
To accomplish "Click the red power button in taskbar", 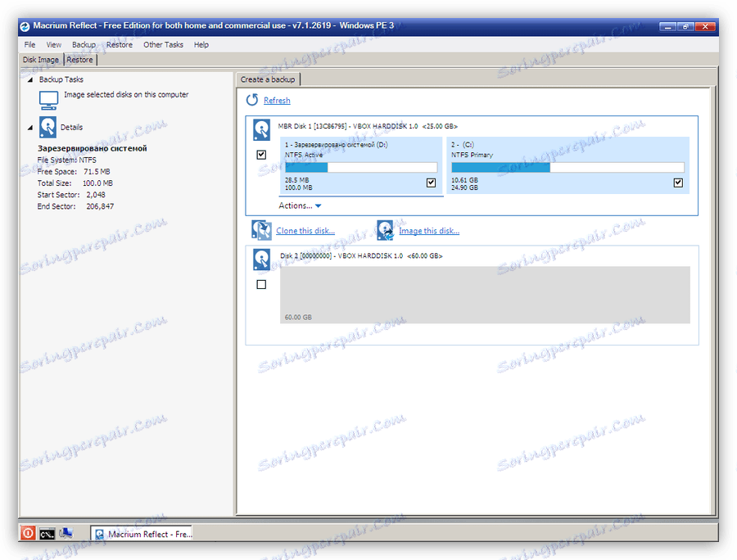I will click(x=28, y=533).
